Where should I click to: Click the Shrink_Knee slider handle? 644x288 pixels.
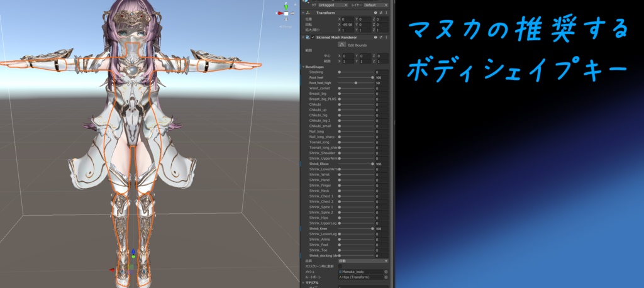coord(372,229)
